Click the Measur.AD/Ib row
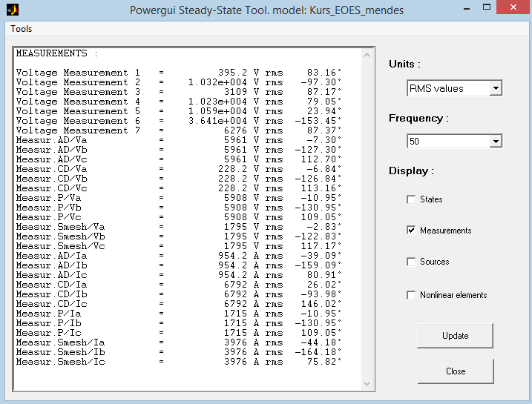 179,265
